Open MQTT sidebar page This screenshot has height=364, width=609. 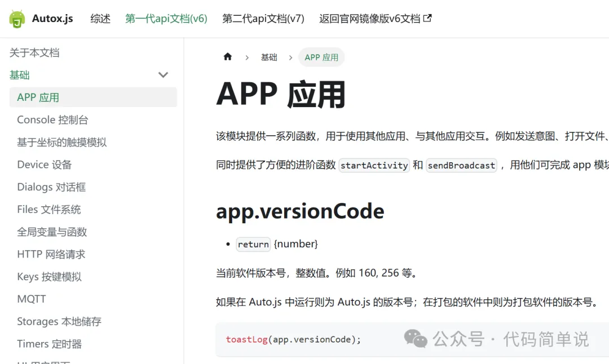tap(32, 299)
